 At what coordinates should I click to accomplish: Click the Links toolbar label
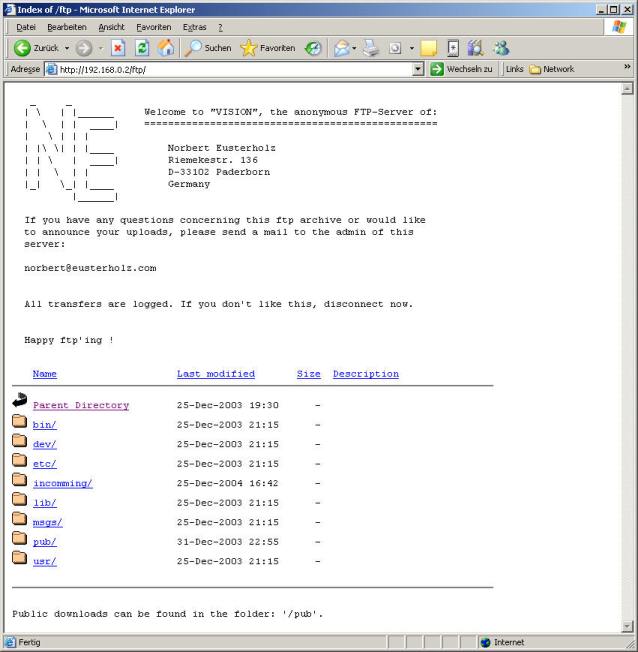click(514, 69)
